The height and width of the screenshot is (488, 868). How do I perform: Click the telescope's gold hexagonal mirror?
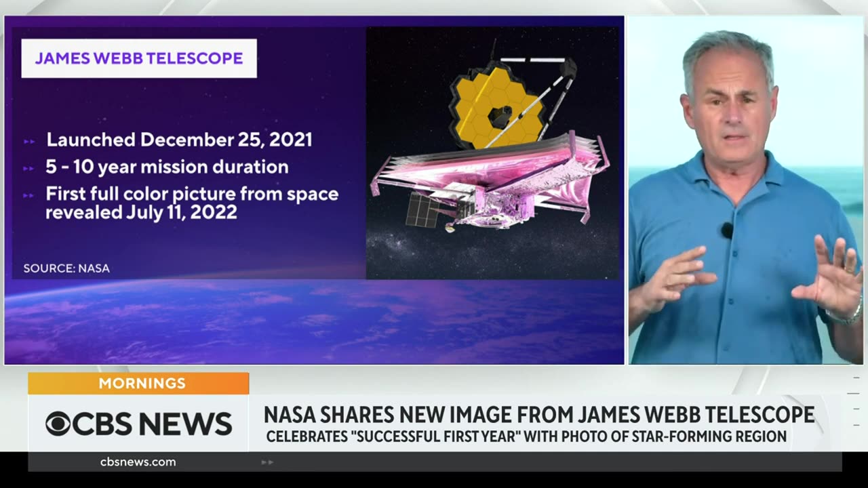498,107
